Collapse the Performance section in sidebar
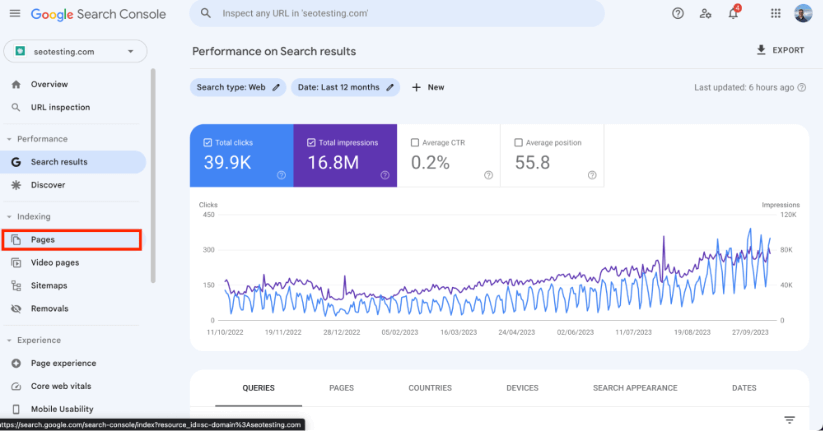 [9, 139]
